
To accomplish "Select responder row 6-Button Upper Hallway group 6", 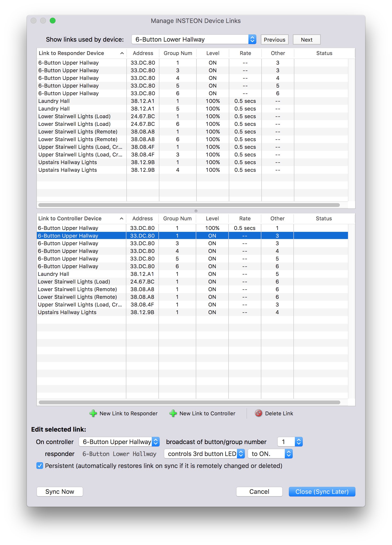I will pyautogui.click(x=192, y=93).
